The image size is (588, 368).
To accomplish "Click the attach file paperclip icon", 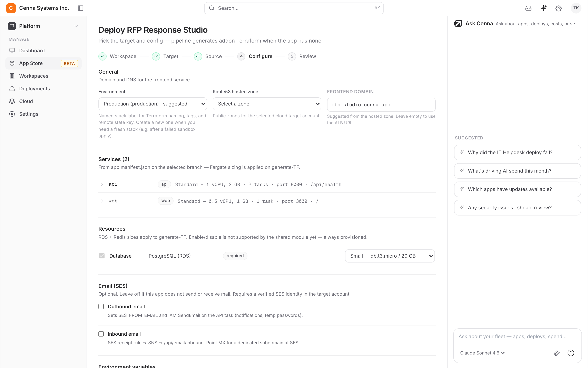I will pos(557,353).
